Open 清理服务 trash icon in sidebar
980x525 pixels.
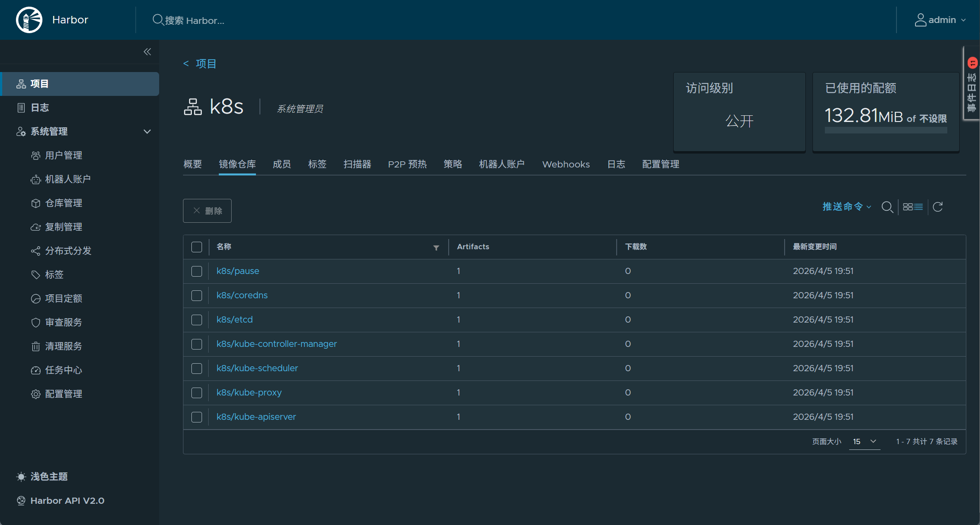(x=36, y=346)
